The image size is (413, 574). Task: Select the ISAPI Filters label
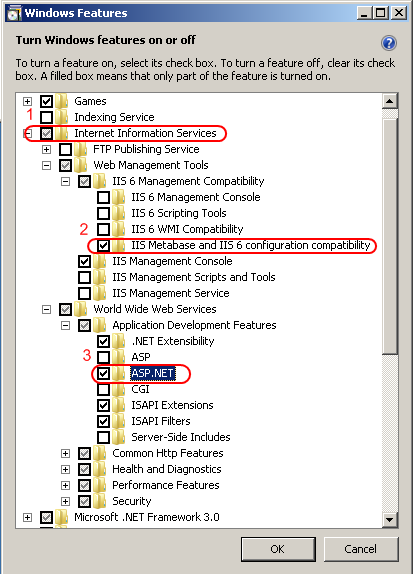[x=161, y=421]
